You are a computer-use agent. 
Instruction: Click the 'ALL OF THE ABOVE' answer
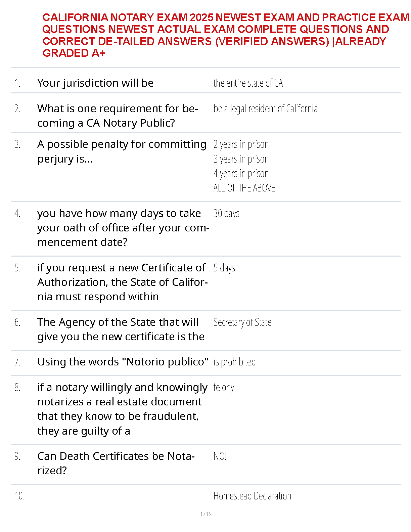tap(244, 188)
